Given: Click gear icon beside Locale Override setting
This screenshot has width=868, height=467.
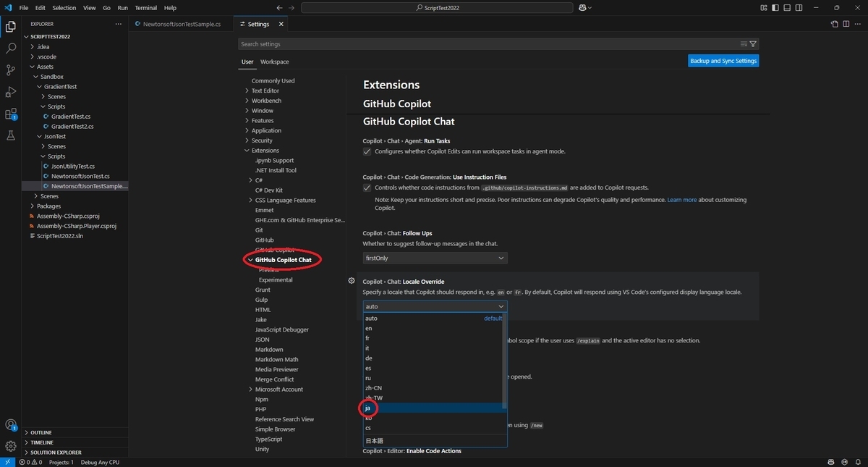Looking at the screenshot, I should [x=352, y=281].
